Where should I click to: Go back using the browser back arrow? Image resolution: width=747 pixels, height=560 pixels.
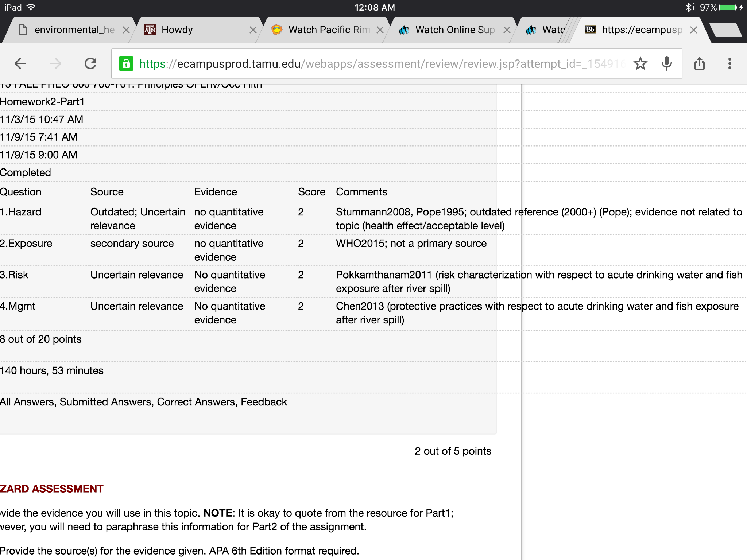coord(20,64)
